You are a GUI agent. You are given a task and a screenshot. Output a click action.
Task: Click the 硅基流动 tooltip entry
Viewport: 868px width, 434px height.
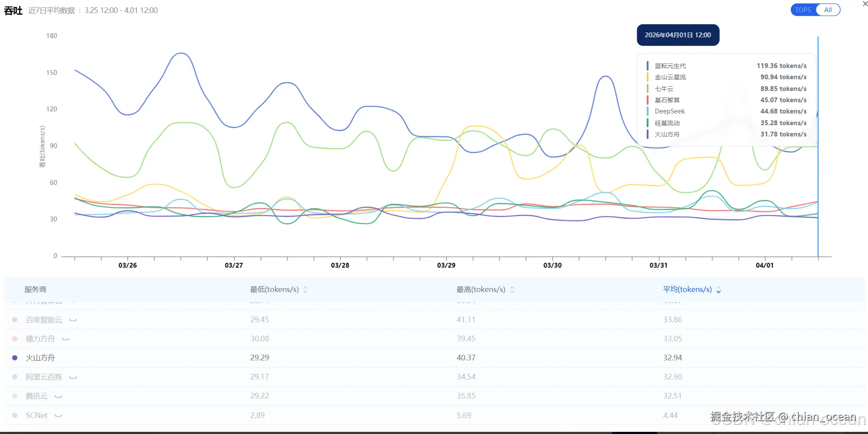[726, 123]
